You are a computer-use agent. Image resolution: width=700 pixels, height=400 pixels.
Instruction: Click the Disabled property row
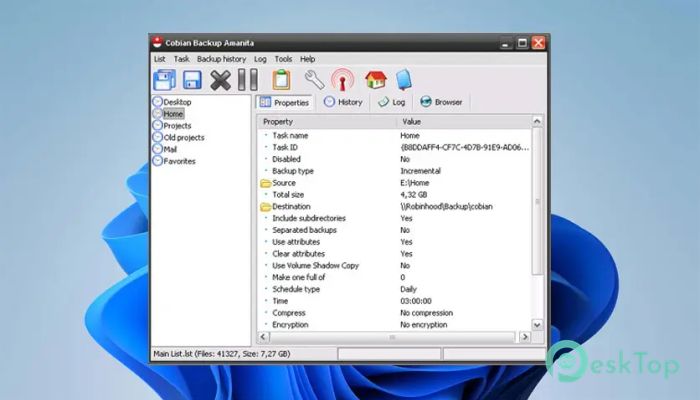pyautogui.click(x=395, y=159)
